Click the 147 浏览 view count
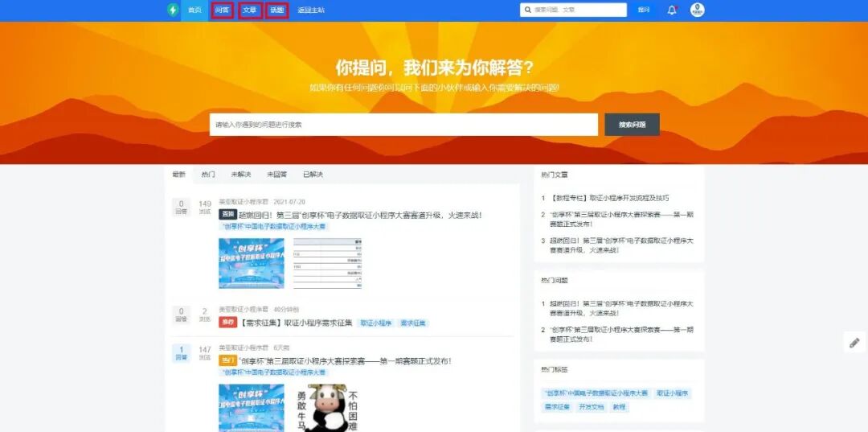The image size is (868, 432). click(205, 353)
